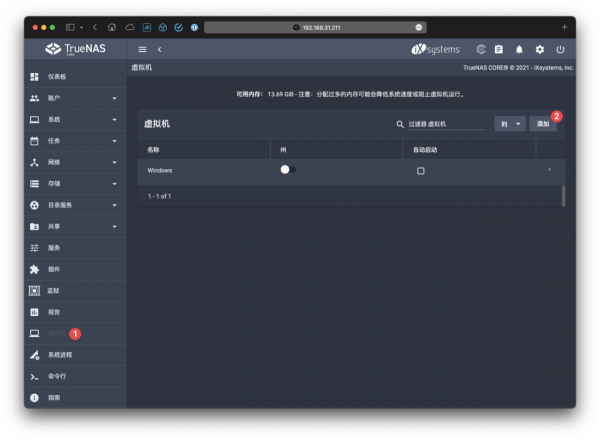
Task: Click the hamburger menu icon in top bar
Action: point(142,49)
